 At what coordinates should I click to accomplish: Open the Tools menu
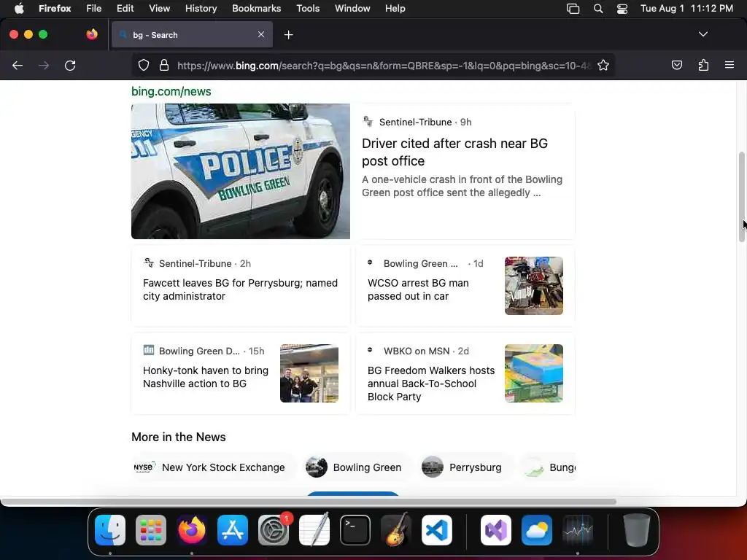click(308, 9)
